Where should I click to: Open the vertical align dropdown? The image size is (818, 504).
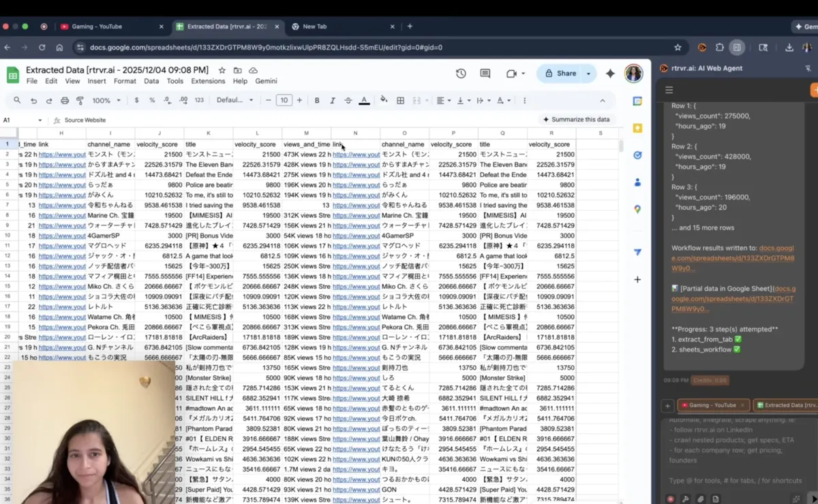(463, 100)
